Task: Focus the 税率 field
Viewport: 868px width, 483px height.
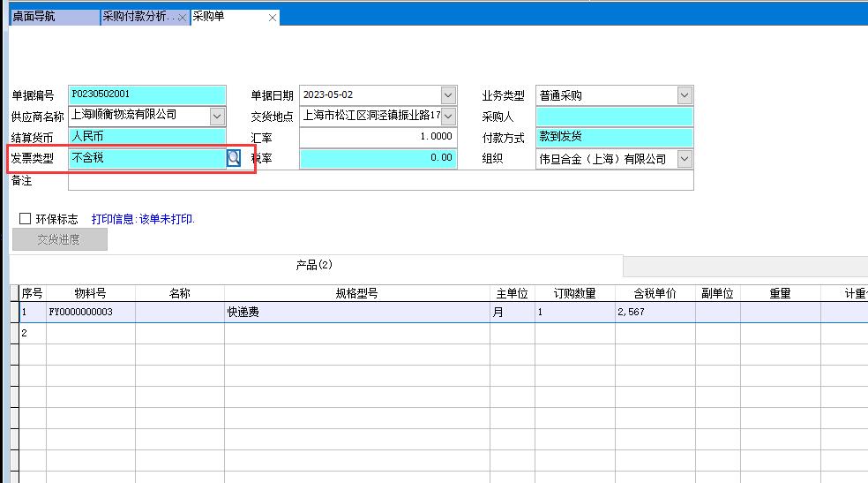Action: tap(377, 159)
